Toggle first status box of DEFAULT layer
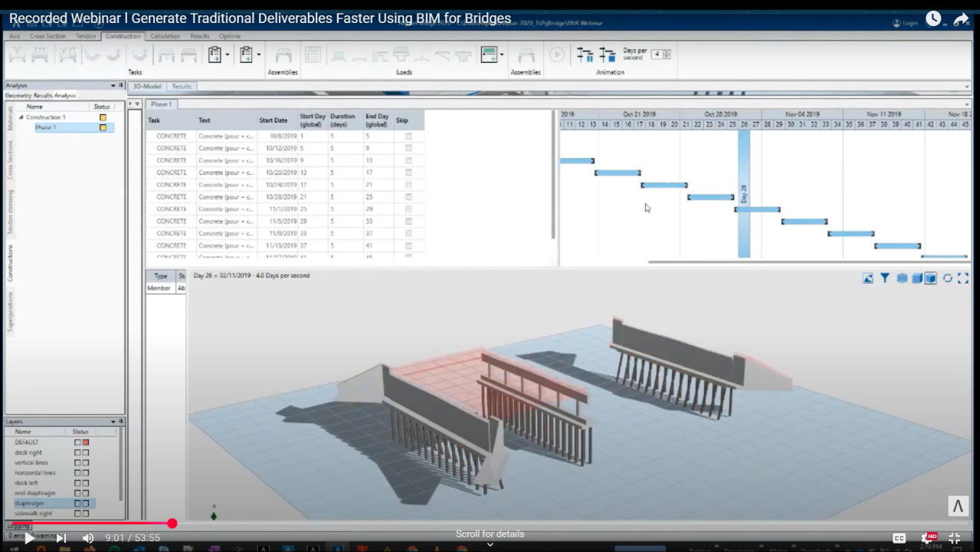 point(77,442)
